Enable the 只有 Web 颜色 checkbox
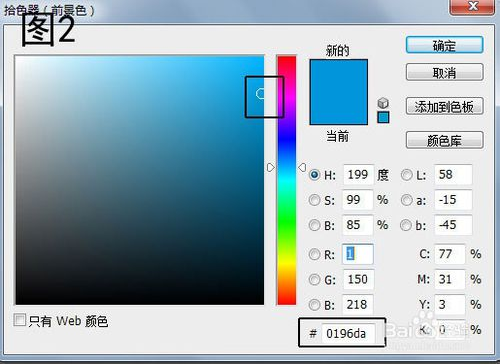 click(20, 320)
